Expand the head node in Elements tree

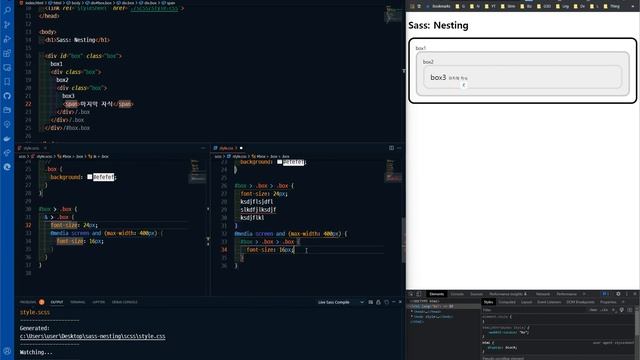[412, 311]
